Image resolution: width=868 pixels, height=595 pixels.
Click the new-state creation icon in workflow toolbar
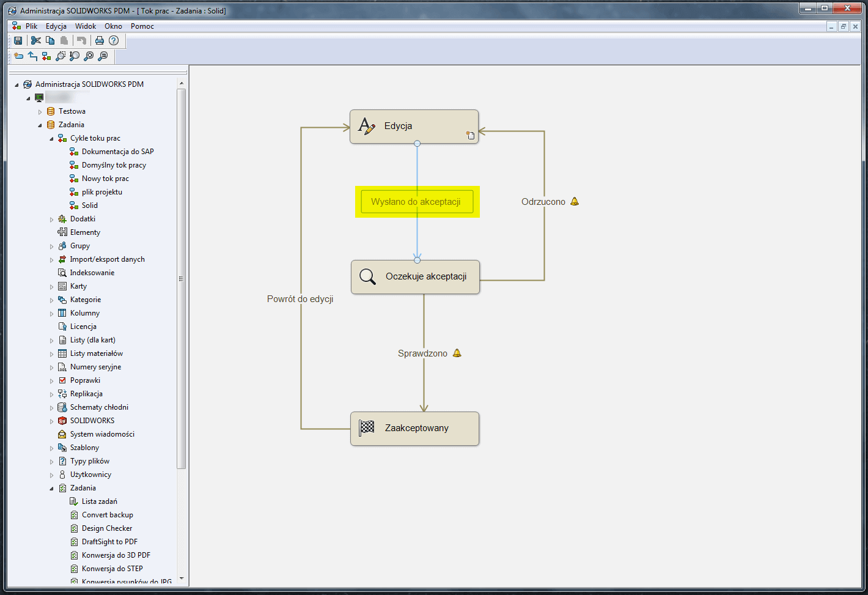click(x=18, y=56)
